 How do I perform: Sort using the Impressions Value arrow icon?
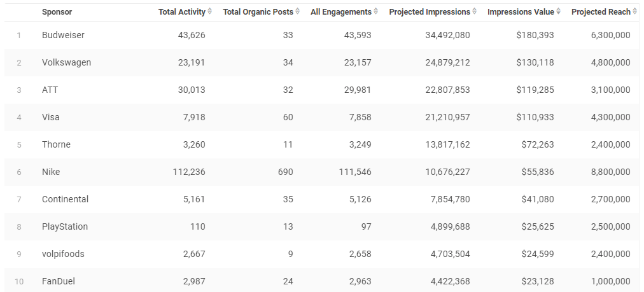coord(558,12)
